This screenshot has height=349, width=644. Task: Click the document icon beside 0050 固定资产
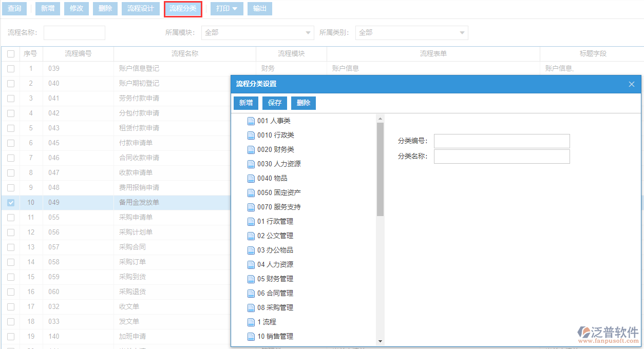coord(251,193)
